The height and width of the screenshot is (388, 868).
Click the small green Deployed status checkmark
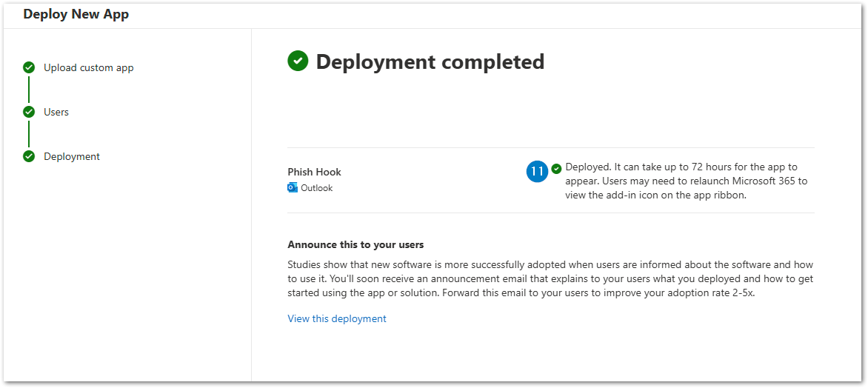point(556,168)
